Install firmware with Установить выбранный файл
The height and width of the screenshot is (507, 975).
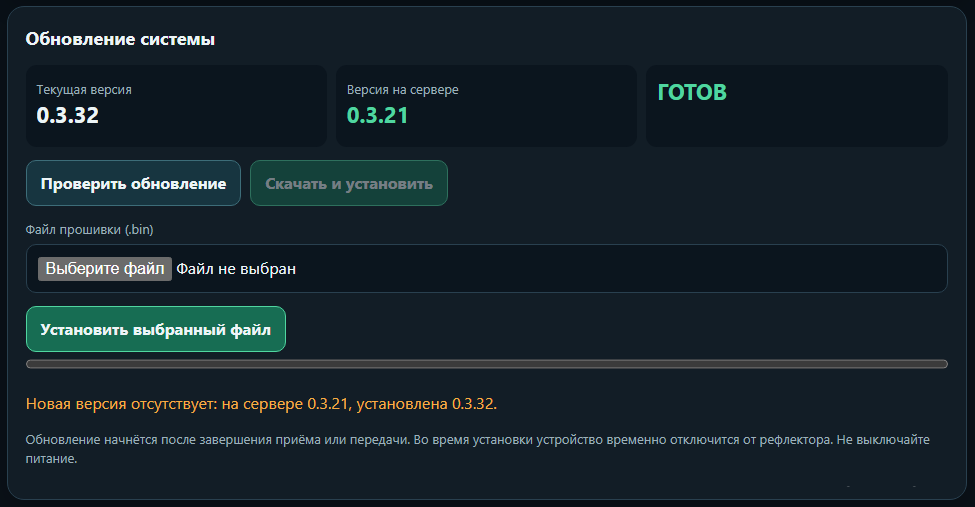click(x=155, y=329)
